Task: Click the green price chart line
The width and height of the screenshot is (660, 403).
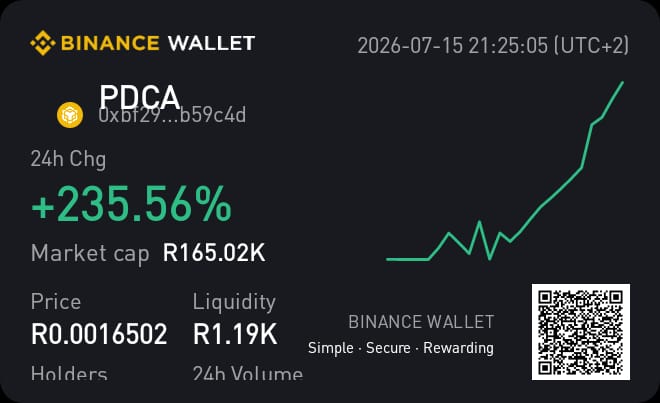Action: pos(505,171)
